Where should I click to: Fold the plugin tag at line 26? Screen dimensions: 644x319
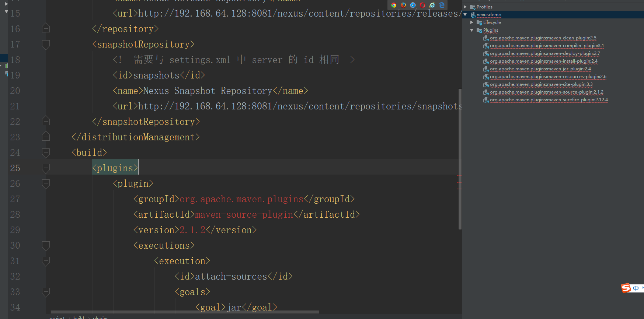46,183
